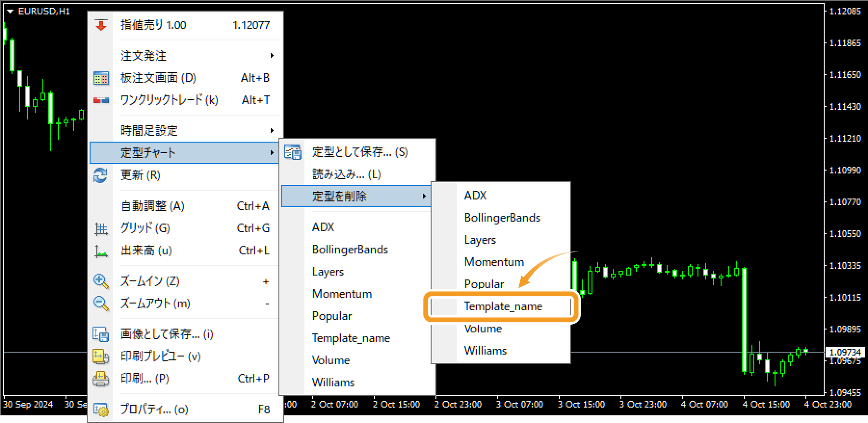Select Template_name in the delete template list
Screen dimensions: 868x423
coord(503,306)
